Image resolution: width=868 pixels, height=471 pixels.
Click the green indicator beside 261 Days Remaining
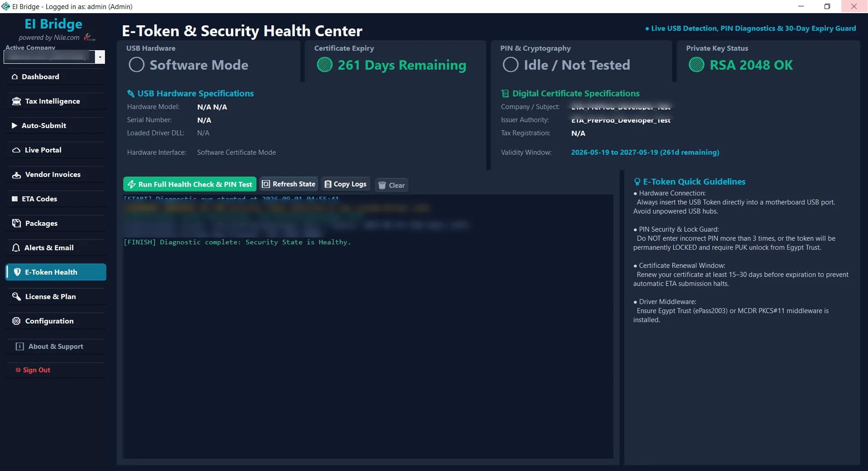click(x=325, y=65)
